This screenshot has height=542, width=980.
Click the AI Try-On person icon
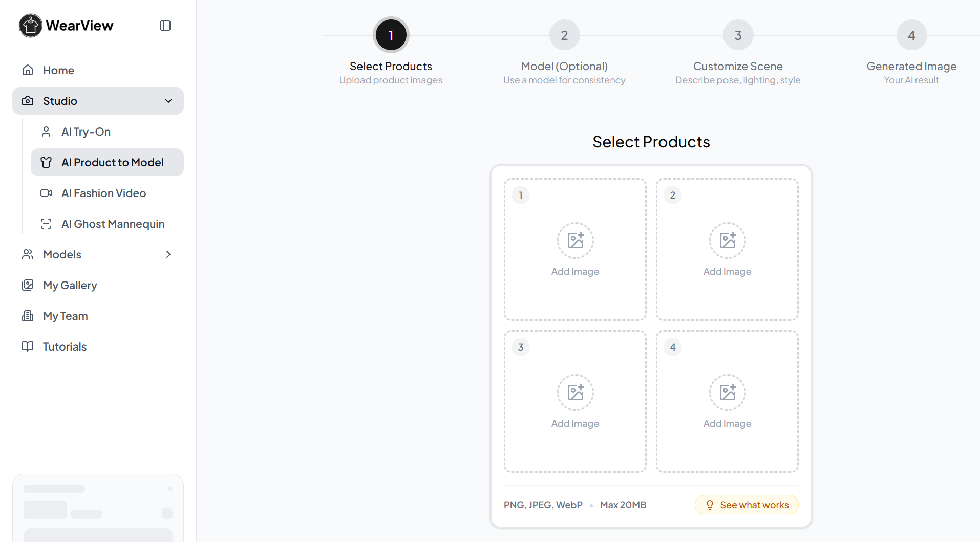point(46,132)
